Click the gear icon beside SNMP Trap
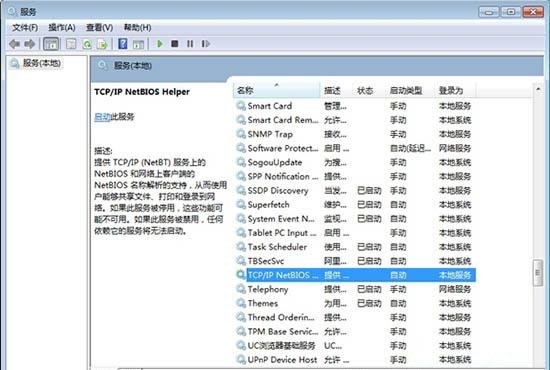The height and width of the screenshot is (370, 550). pyautogui.click(x=241, y=134)
